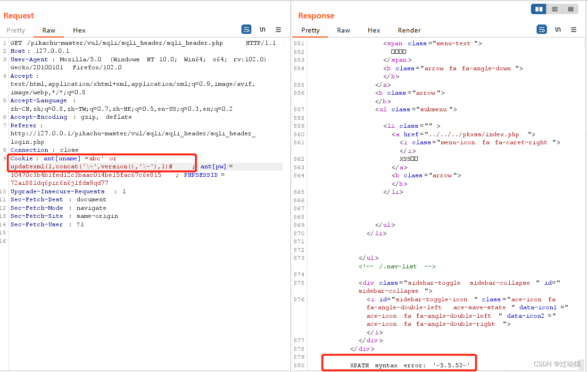This screenshot has width=588, height=372.
Task: Toggle Request non-printable characters \n icon
Action: (263, 30)
